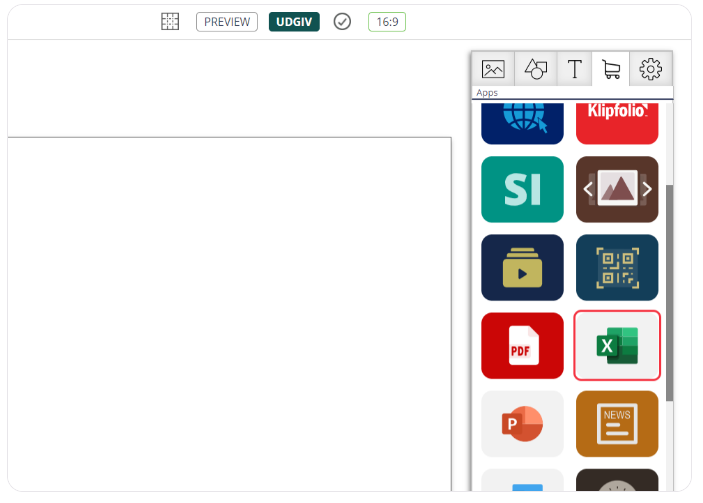Open the Images tab
703x503 pixels.
tap(493, 69)
